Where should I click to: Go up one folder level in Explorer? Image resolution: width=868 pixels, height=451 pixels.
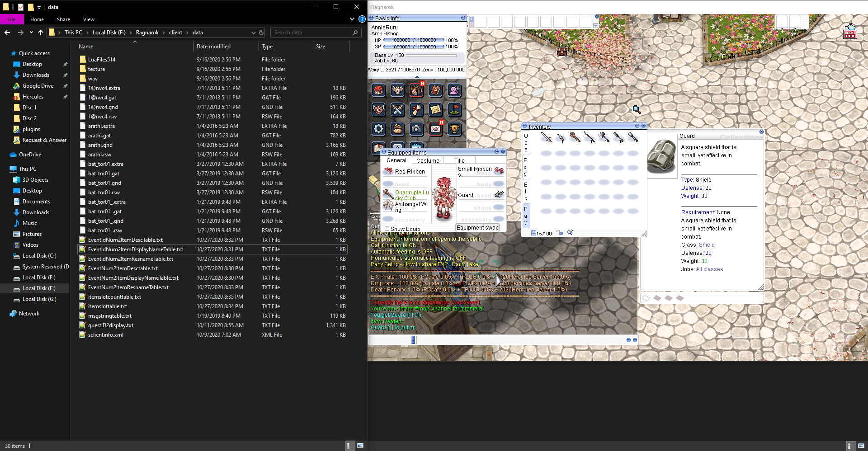click(x=41, y=33)
